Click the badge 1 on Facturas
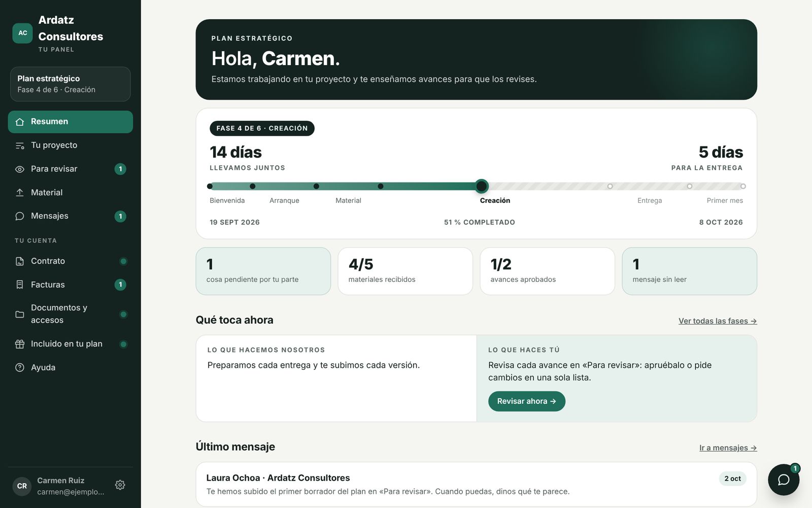Viewport: 812px width, 508px height. pyautogui.click(x=120, y=284)
